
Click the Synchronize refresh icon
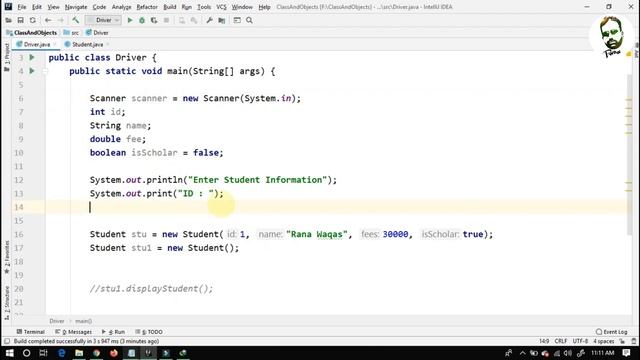33,20
